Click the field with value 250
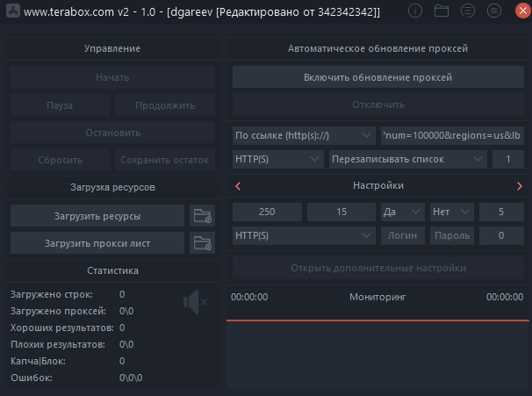This screenshot has width=532, height=396. point(267,212)
